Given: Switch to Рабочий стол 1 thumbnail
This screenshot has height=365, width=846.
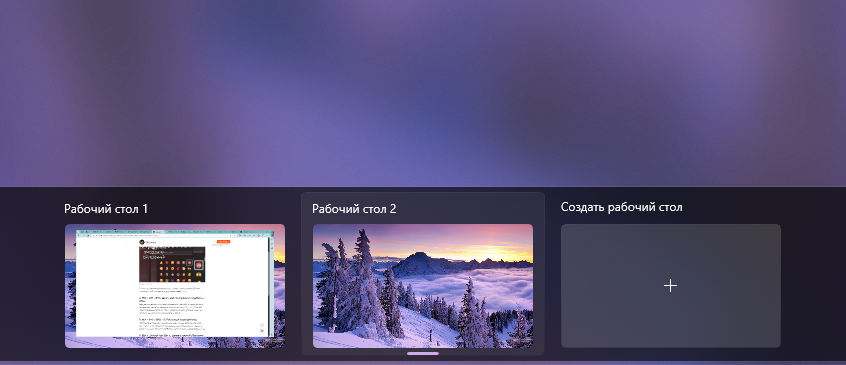Looking at the screenshot, I should point(175,286).
